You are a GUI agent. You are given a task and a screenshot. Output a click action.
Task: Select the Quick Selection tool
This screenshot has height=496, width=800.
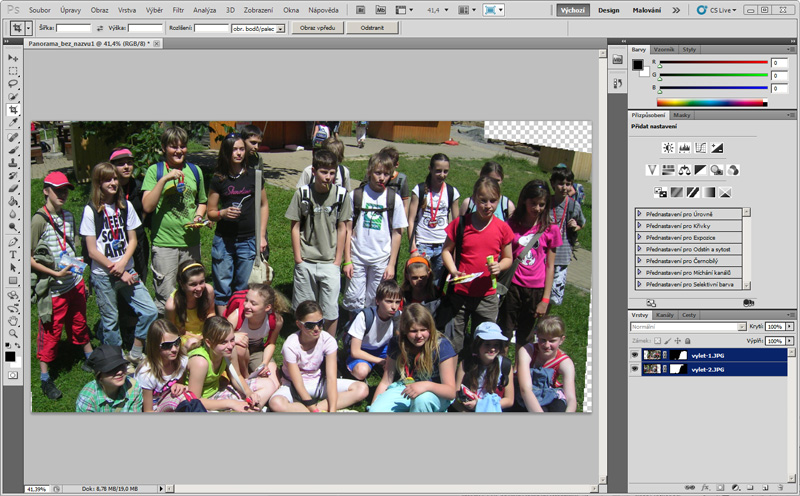click(x=13, y=96)
